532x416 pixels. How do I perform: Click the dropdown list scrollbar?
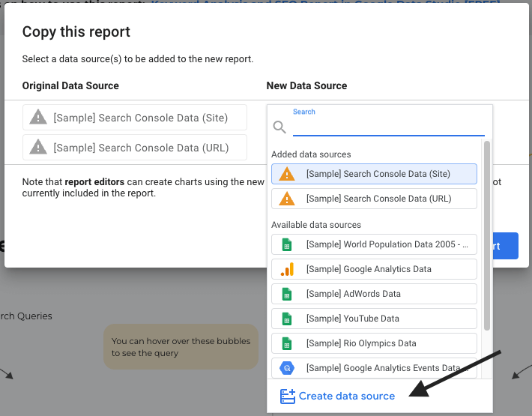[487, 236]
